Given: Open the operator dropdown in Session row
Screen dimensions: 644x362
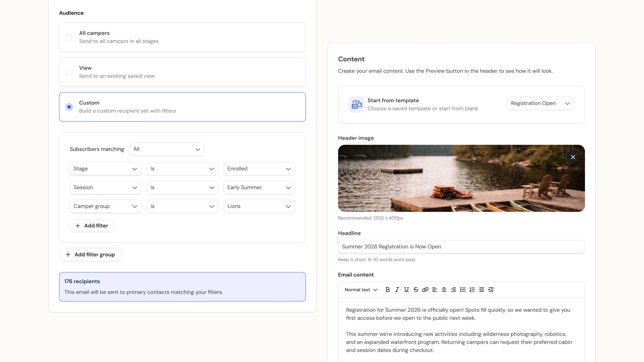Looking at the screenshot, I should tap(182, 187).
